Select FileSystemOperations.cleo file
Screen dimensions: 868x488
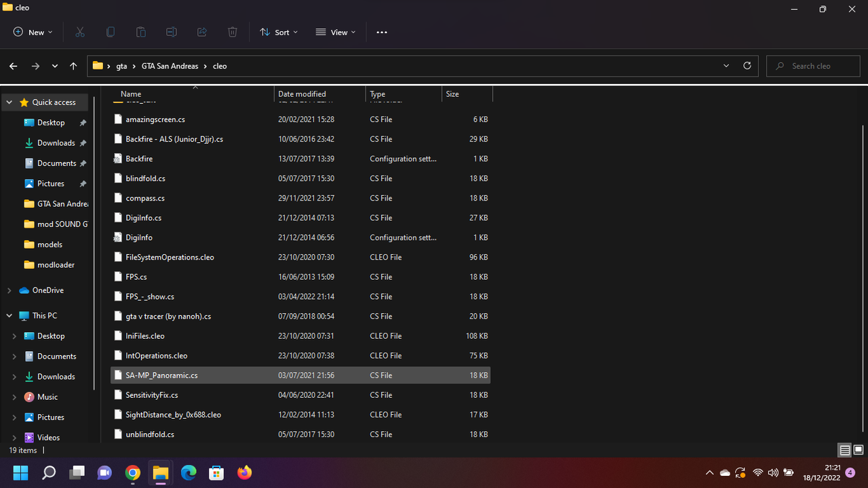(x=300, y=257)
